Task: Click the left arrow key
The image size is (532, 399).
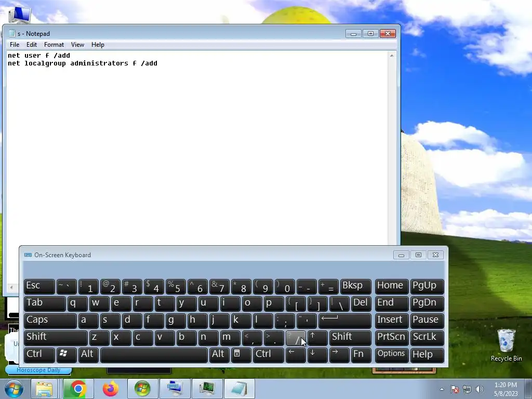Action: pyautogui.click(x=296, y=355)
